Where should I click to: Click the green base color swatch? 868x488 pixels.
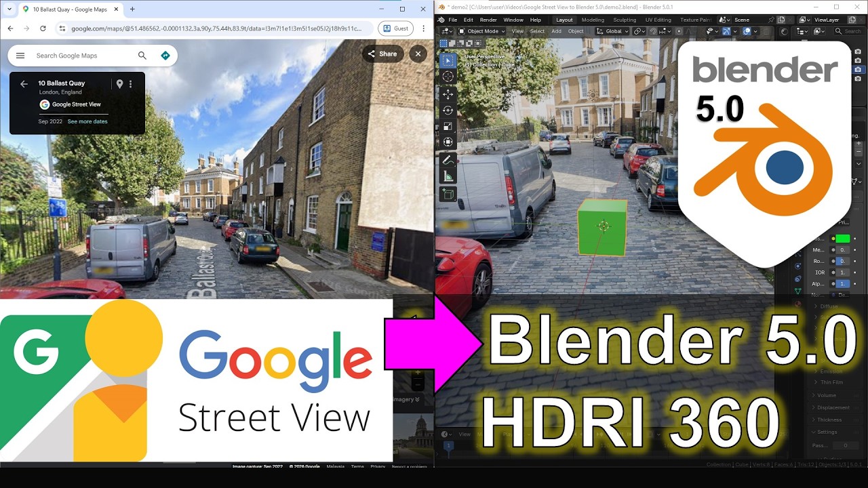point(842,239)
